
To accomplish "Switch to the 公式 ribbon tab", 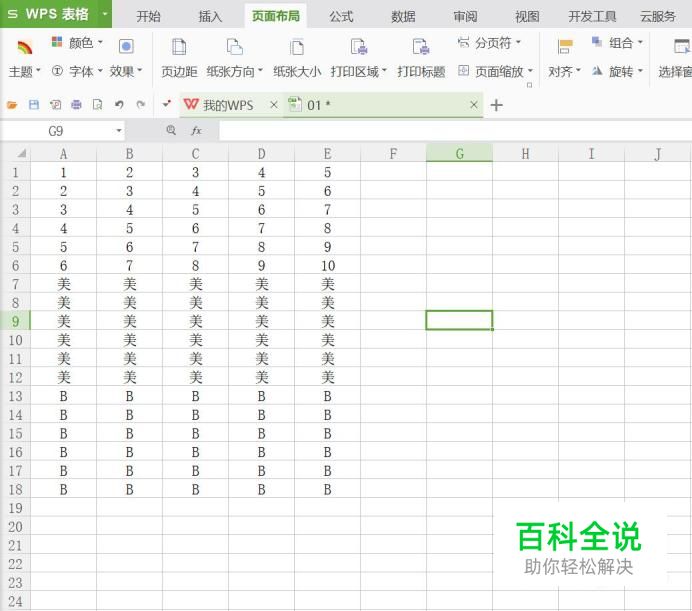I will coord(341,16).
